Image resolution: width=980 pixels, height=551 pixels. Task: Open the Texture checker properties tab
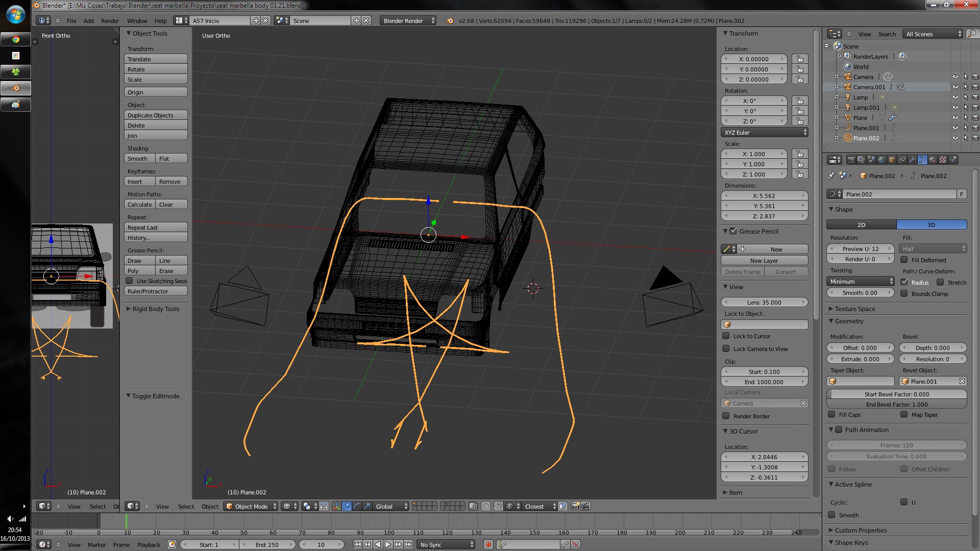coord(943,160)
